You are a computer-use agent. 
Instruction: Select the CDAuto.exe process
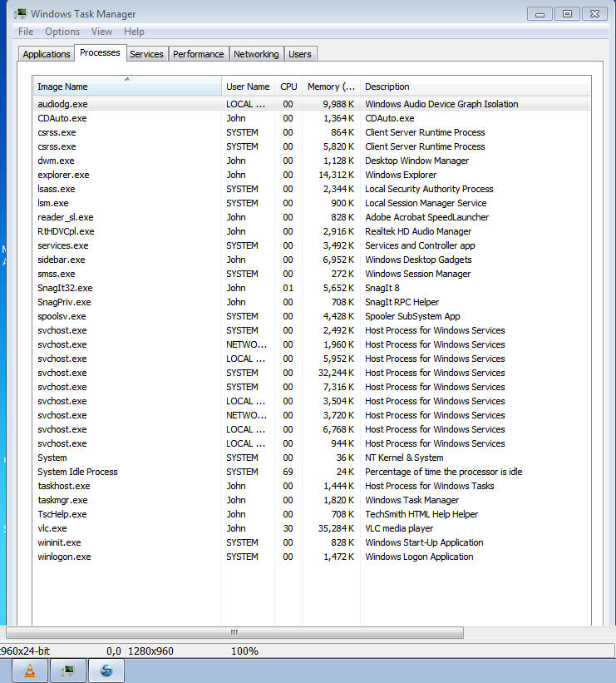tap(312, 118)
